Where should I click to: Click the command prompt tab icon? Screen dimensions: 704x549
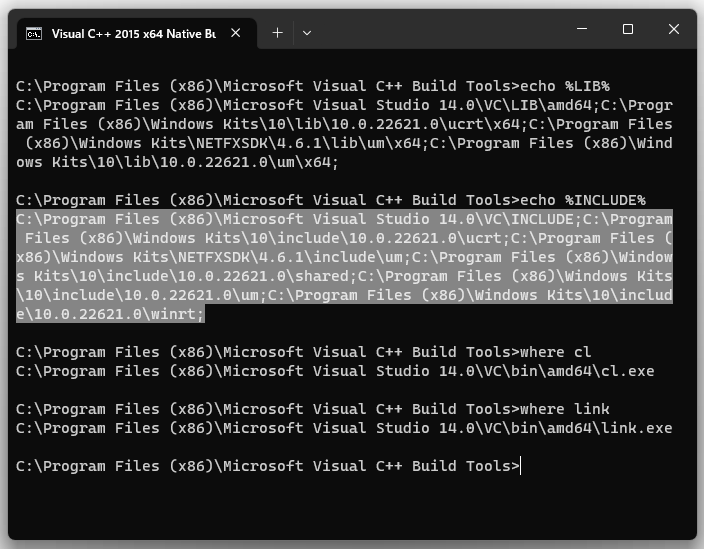tap(34, 34)
